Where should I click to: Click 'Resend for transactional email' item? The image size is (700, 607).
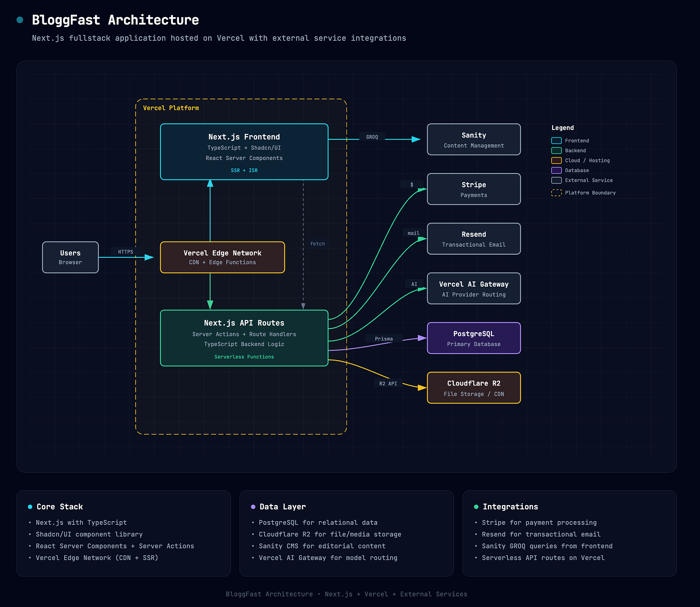[x=542, y=534]
